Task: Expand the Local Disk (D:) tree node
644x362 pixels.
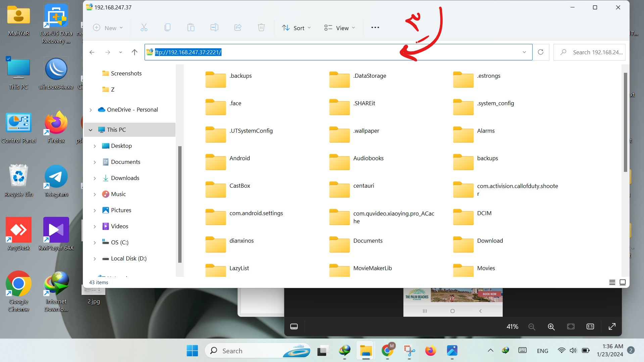Action: point(95,259)
